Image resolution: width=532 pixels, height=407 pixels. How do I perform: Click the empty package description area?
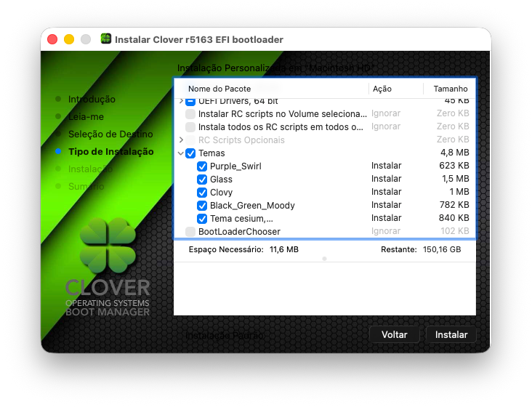click(x=325, y=289)
